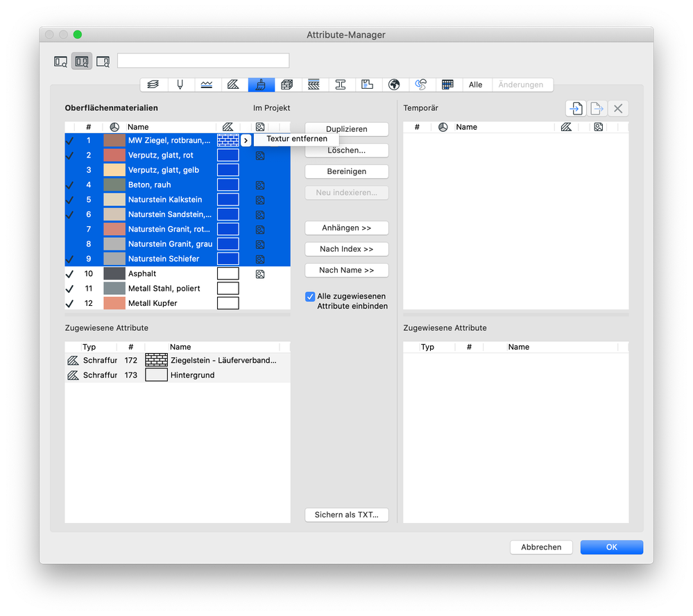Viewport: 693px width, 616px height.
Task: Click the checkmark on Metall Kupfer row
Action: tap(69, 304)
